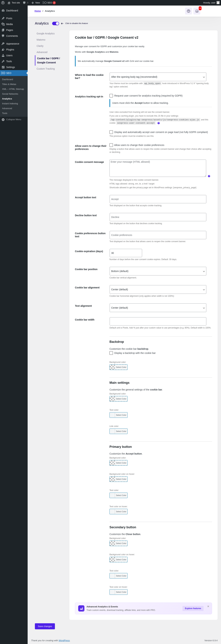Image resolution: width=221 pixels, height=644 pixels.
Task: Open the Where to load cookie bar dropdown
Action: click(x=158, y=77)
